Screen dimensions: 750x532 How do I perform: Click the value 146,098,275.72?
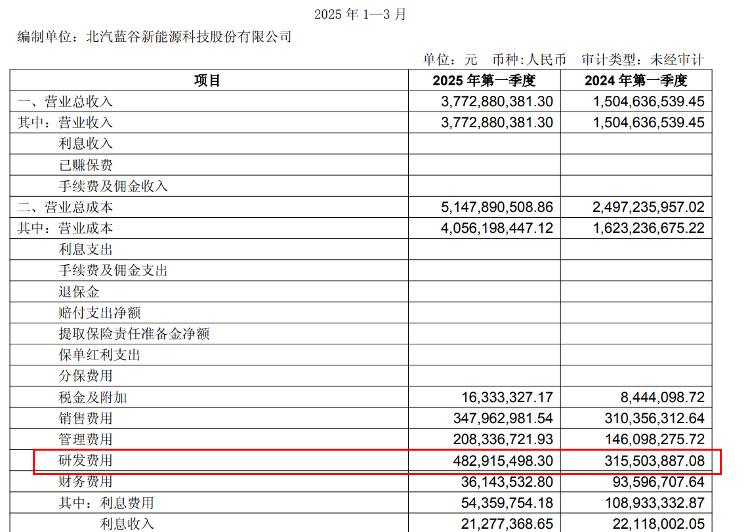[x=655, y=439]
